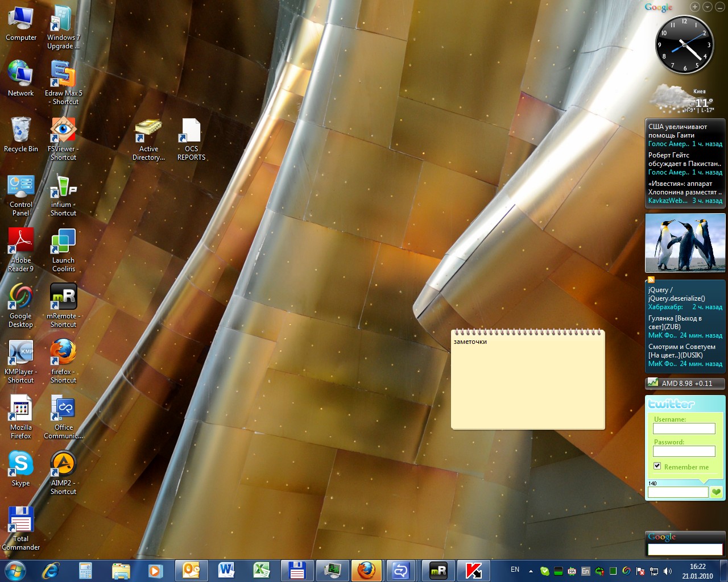Image resolution: width=728 pixels, height=582 pixels.
Task: Click the penguins photo thumbnail
Action: (685, 243)
